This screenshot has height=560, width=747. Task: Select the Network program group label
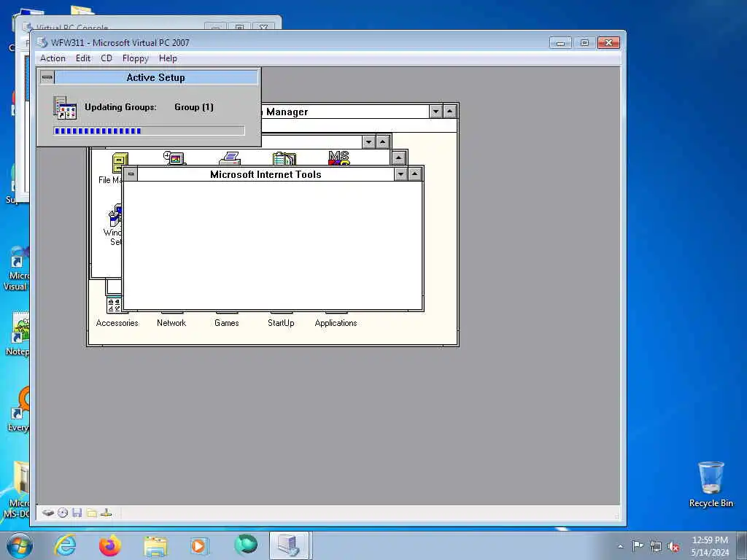tap(171, 323)
